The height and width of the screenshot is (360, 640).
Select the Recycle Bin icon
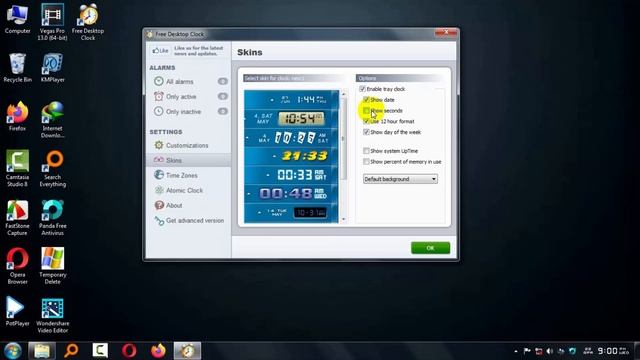pos(17,68)
